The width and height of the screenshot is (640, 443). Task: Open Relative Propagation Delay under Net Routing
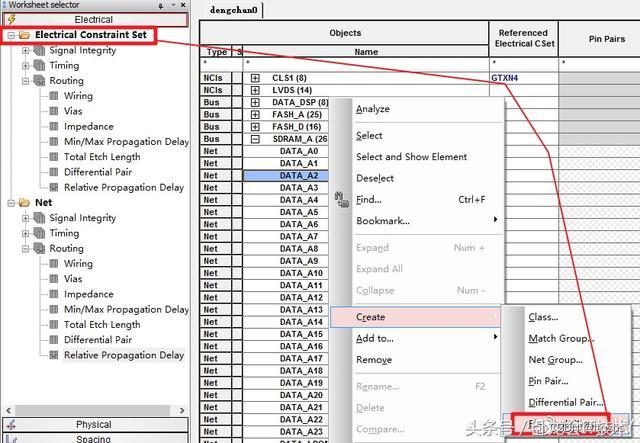click(124, 355)
